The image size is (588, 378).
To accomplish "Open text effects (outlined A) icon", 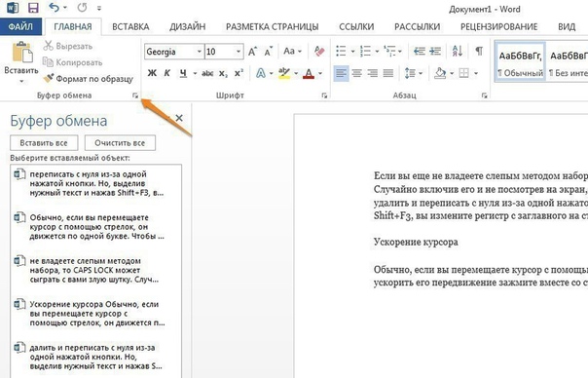I will pyautogui.click(x=260, y=73).
